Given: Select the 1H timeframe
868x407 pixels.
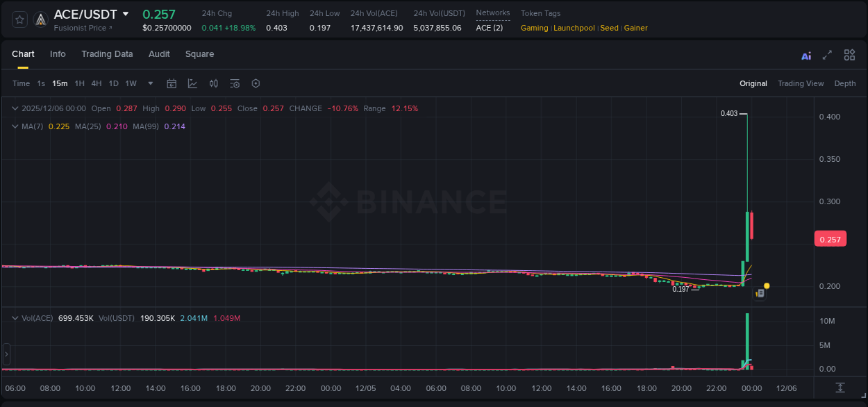Looking at the screenshot, I should coord(79,83).
